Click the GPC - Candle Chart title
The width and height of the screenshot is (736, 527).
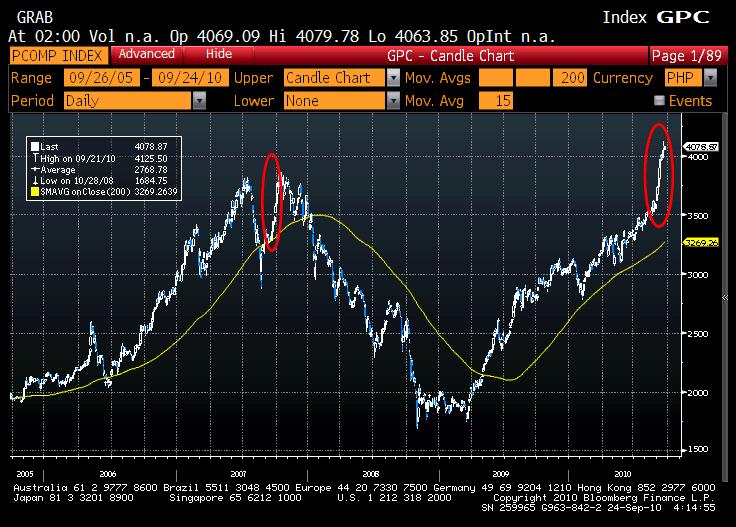coord(451,56)
